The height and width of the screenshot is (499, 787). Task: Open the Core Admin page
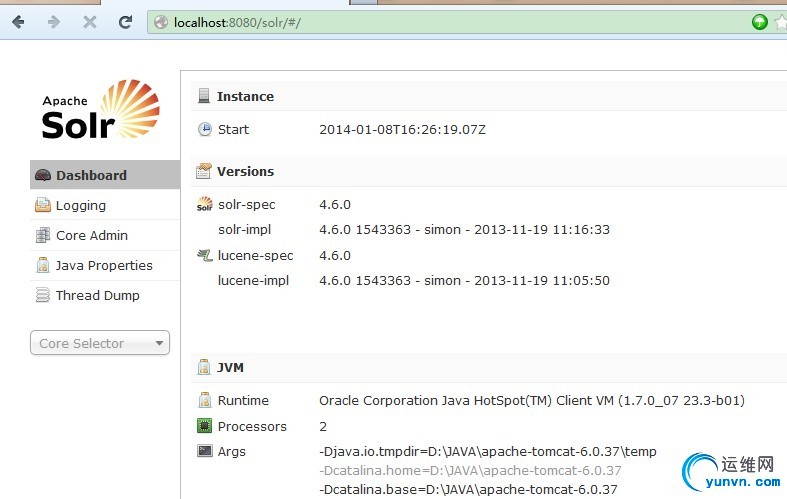coord(105,235)
